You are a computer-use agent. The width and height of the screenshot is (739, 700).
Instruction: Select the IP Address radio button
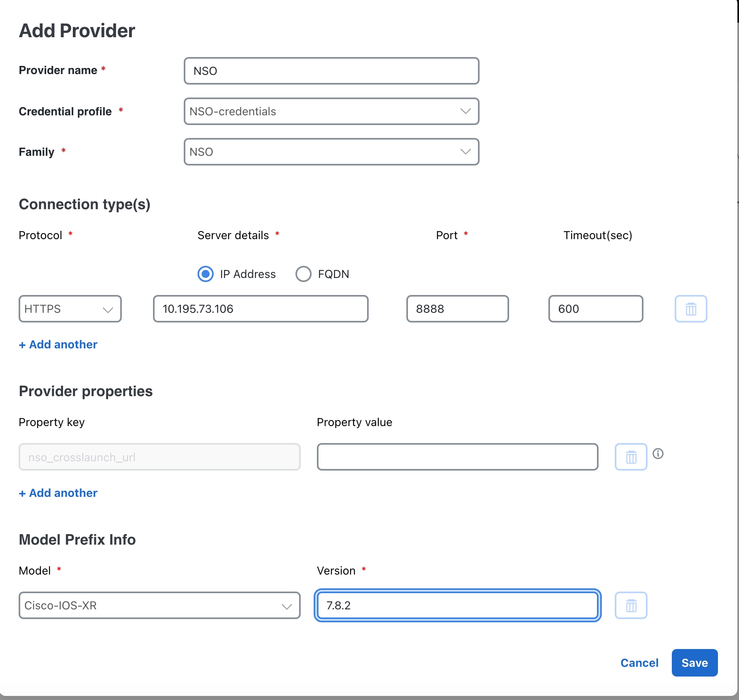click(x=206, y=274)
